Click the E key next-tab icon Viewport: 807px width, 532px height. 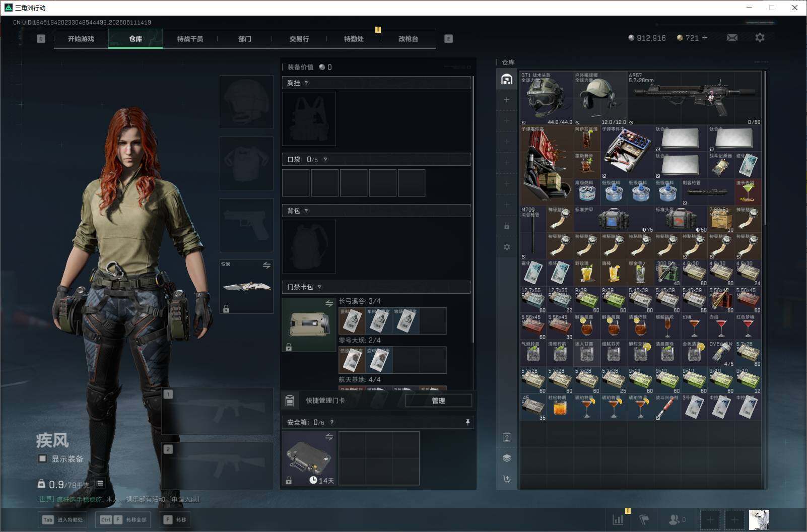click(448, 39)
